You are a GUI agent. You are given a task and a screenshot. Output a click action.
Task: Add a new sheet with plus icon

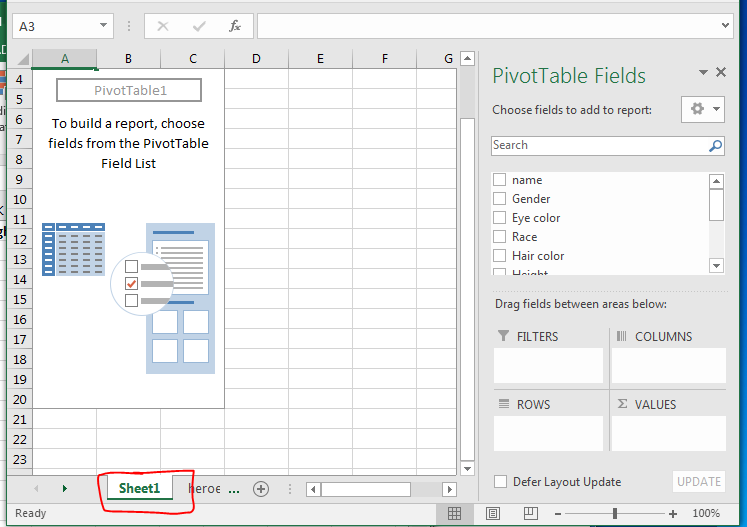click(261, 489)
